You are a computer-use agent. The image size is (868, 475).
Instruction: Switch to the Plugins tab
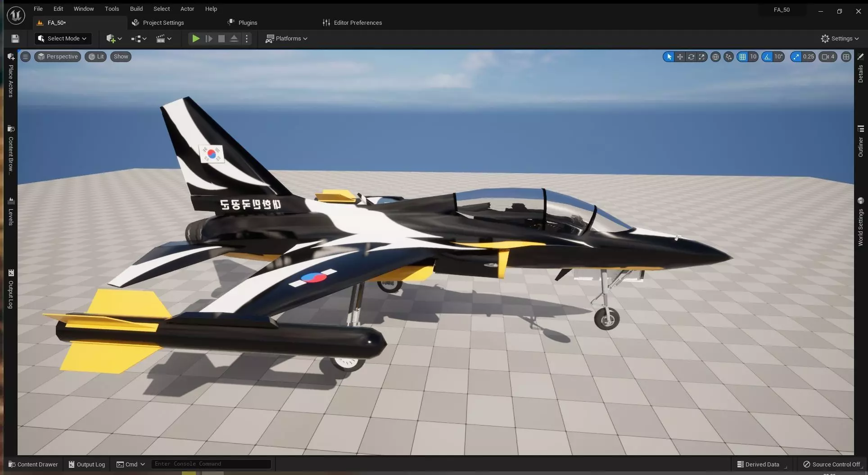[x=243, y=22]
